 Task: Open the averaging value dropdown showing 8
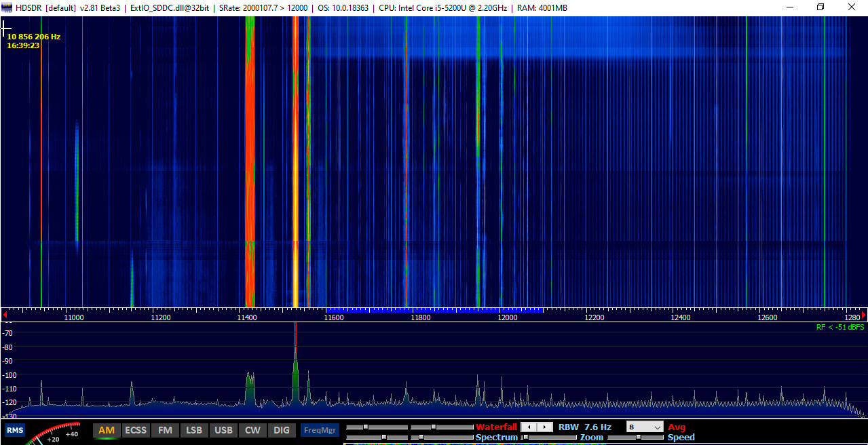coord(645,427)
